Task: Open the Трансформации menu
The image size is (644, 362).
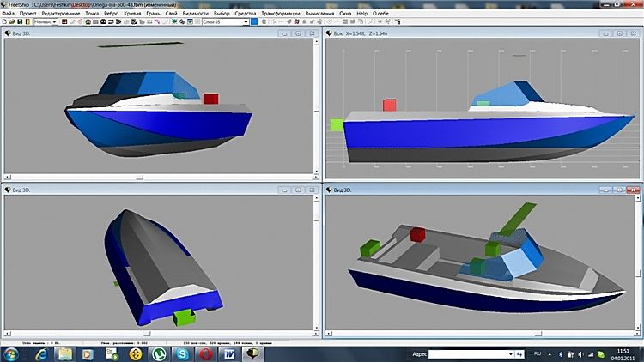Action: (282, 14)
